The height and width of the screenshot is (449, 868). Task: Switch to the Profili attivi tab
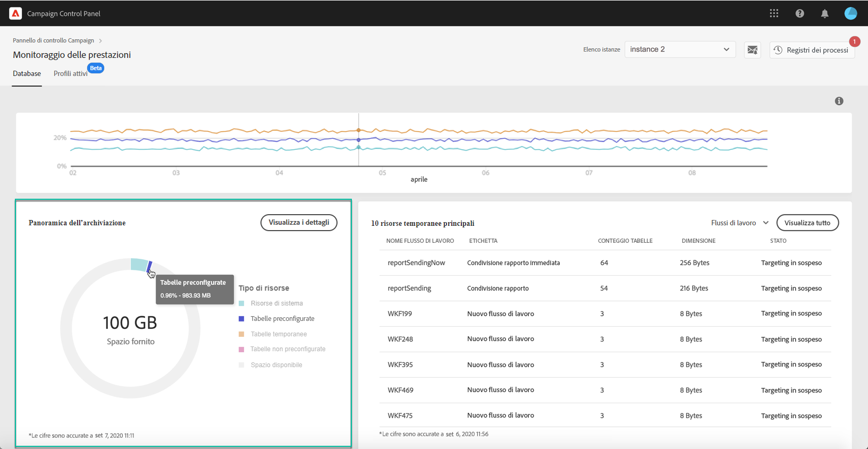[x=70, y=74]
